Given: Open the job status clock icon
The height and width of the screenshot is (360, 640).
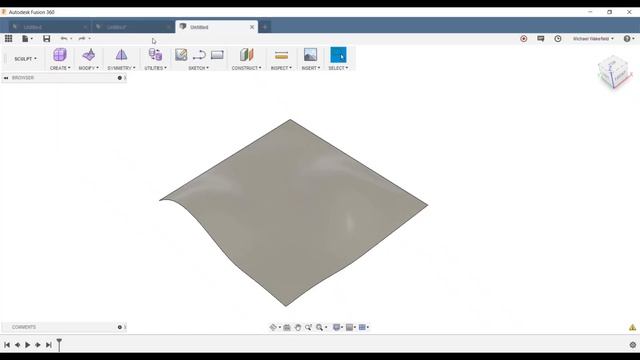Looking at the screenshot, I should pos(558,38).
